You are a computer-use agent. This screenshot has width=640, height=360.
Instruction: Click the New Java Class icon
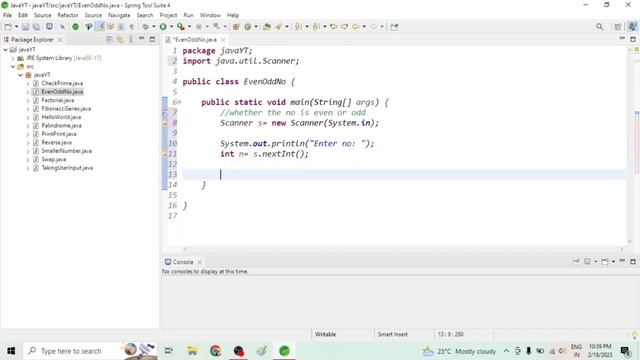[247, 27]
